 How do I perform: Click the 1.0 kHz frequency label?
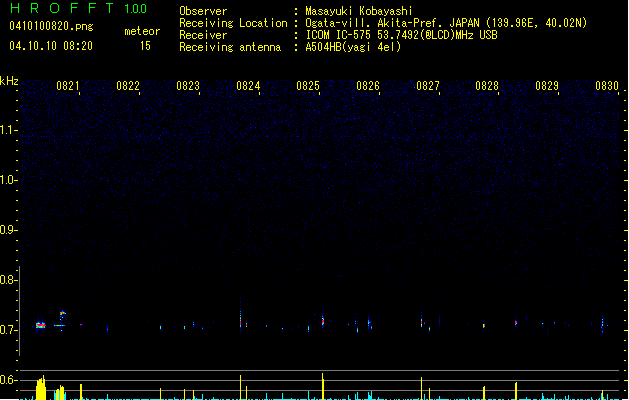(x=8, y=180)
